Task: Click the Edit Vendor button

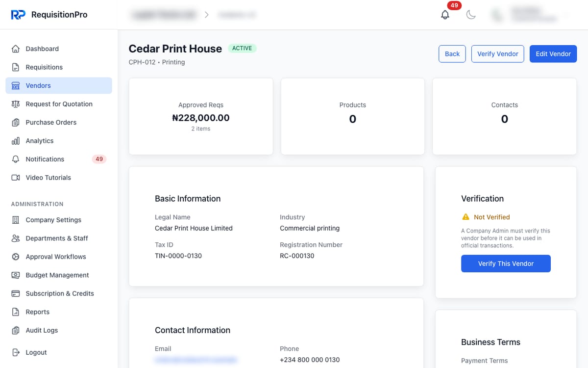Action: [x=553, y=54]
